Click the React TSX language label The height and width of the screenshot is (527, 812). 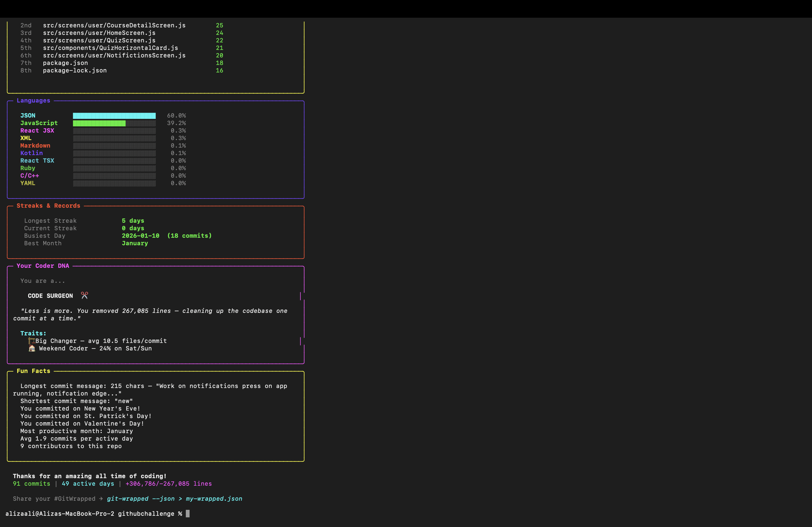point(37,160)
